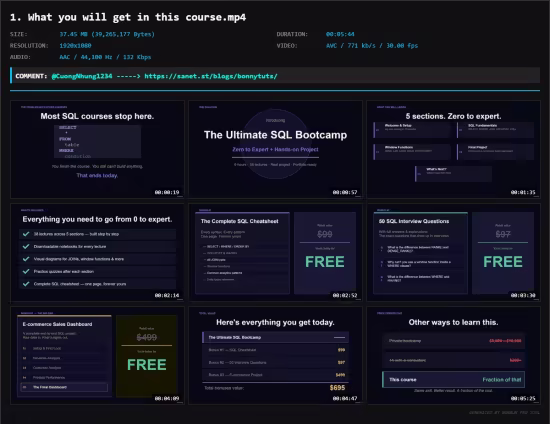This screenshot has width=550, height=424.
Task: Click the checkmark beside 'Practice quizzes after each section'
Action: tap(26, 271)
